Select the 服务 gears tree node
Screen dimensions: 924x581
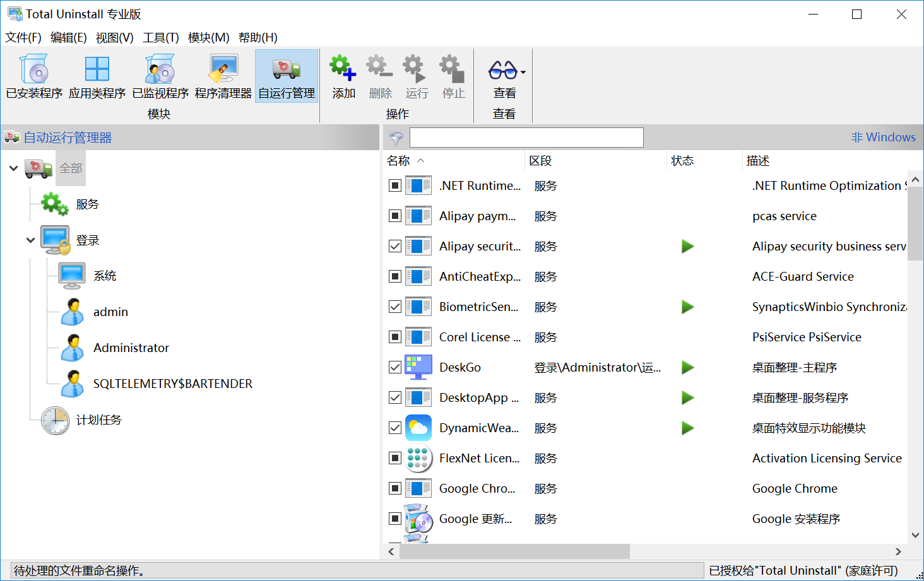(54, 204)
